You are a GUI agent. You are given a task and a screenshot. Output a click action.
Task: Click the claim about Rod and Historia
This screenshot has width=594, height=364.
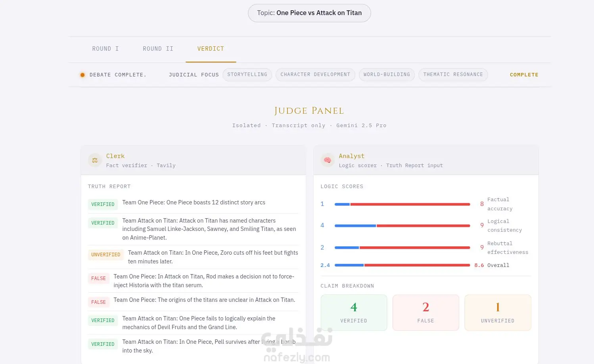coord(204,281)
